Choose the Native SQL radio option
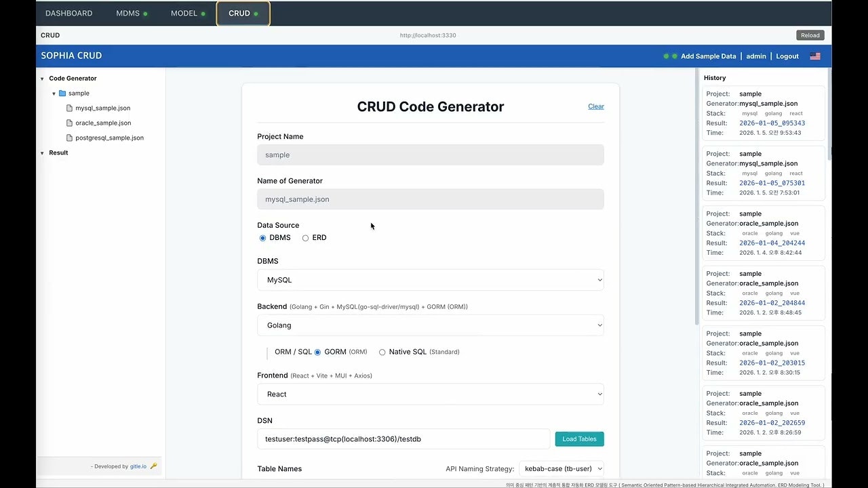868x488 pixels. (x=382, y=352)
